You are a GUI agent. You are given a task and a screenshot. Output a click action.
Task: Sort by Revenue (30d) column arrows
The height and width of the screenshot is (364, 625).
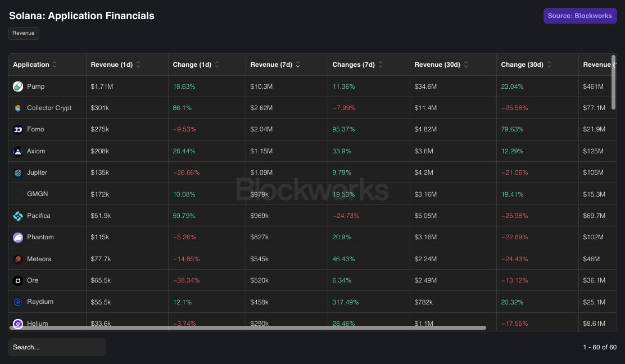466,65
